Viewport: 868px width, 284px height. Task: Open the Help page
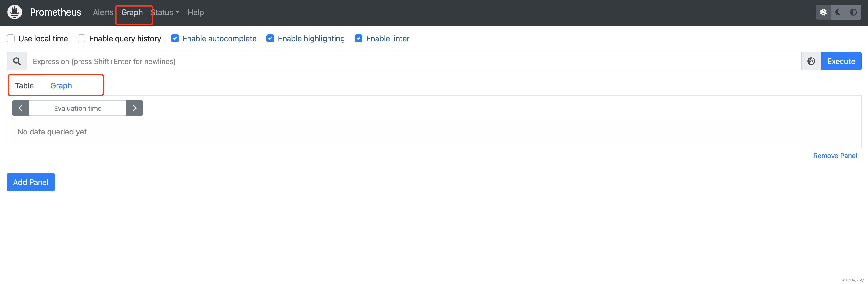[x=196, y=12]
